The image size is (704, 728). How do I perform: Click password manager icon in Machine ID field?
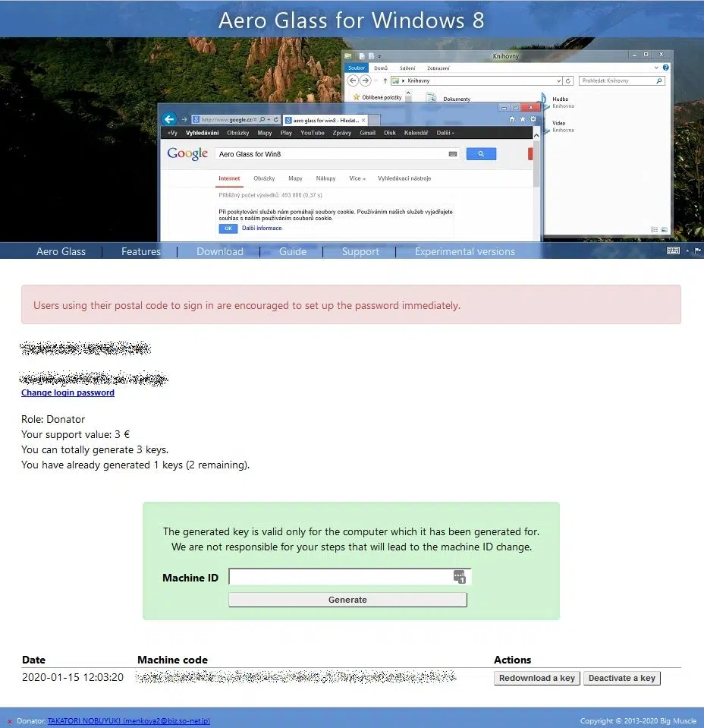459,577
